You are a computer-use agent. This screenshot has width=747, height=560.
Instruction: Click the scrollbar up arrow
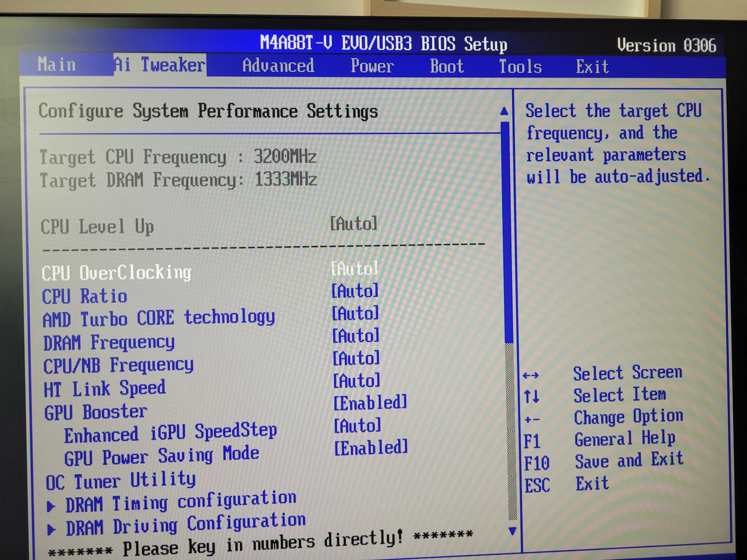pyautogui.click(x=504, y=111)
